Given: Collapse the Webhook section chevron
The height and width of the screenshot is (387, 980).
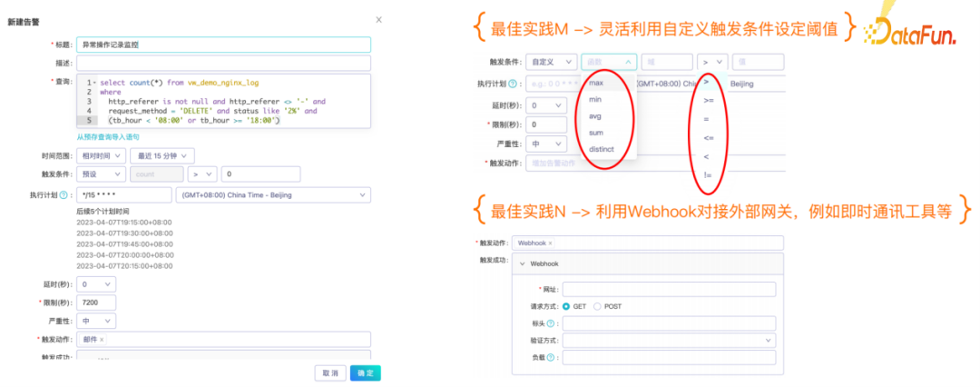Looking at the screenshot, I should tap(524, 264).
